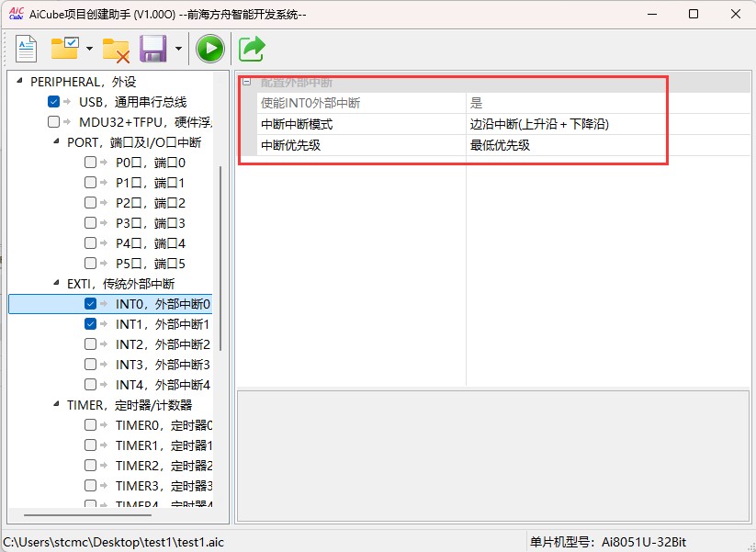756x552 pixels.
Task: Collapse the TIMER tree node
Action: pyautogui.click(x=56, y=404)
